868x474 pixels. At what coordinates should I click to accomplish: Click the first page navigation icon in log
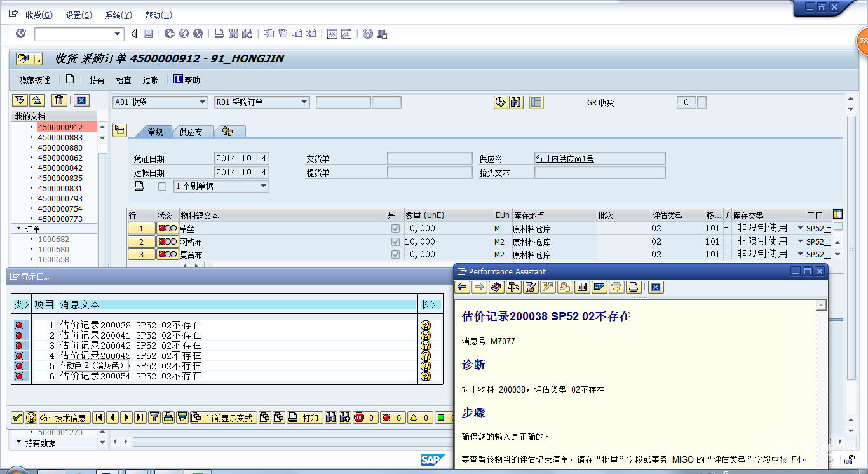coord(98,417)
